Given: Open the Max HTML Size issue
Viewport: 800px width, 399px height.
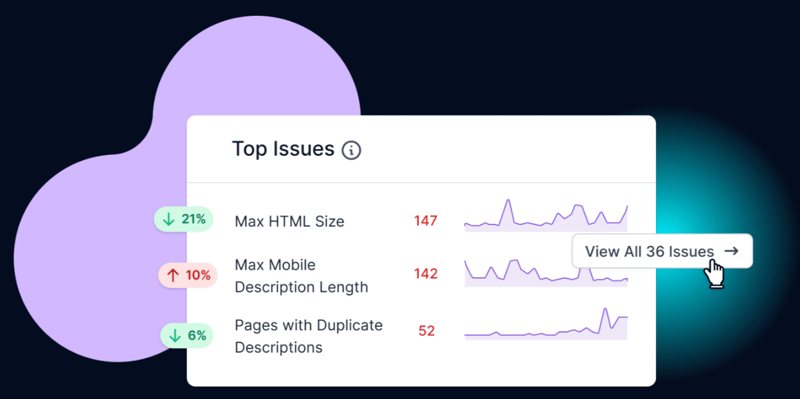Looking at the screenshot, I should 289,221.
